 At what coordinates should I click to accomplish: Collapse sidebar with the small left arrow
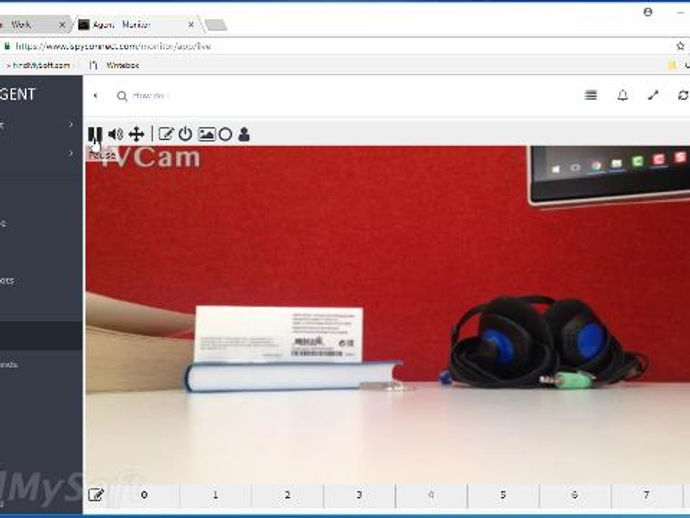pos(95,95)
